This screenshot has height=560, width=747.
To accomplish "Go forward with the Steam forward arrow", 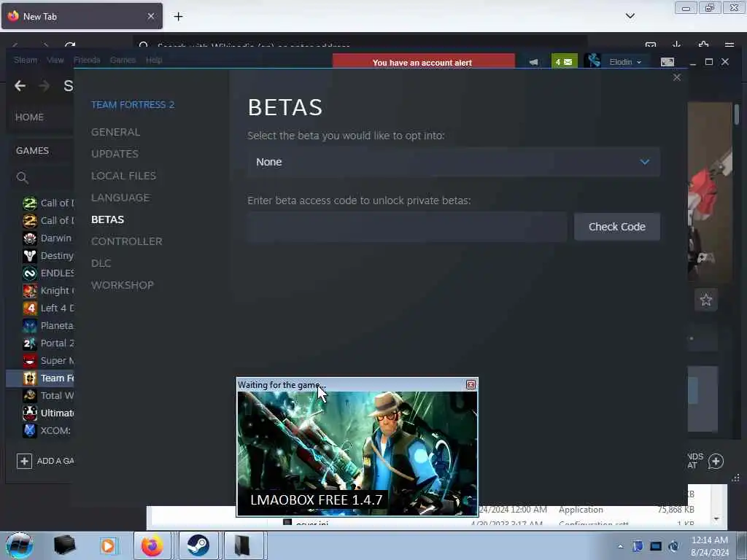I will pos(44,86).
